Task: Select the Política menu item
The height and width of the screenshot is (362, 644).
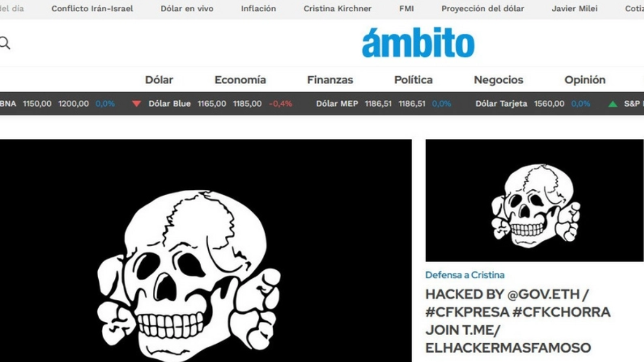Action: point(413,80)
